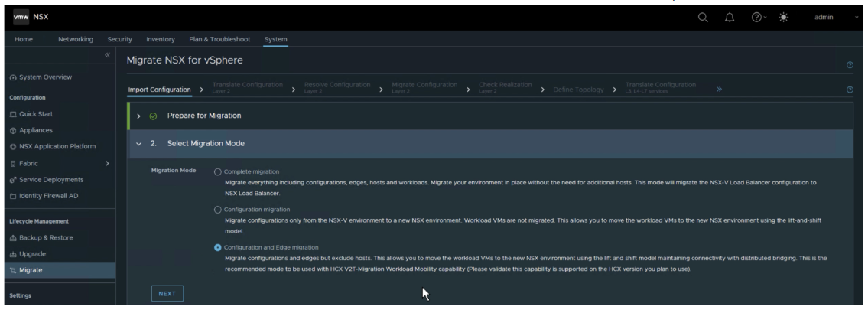
Task: Select the Configuration migration radio button
Action: [x=217, y=210]
